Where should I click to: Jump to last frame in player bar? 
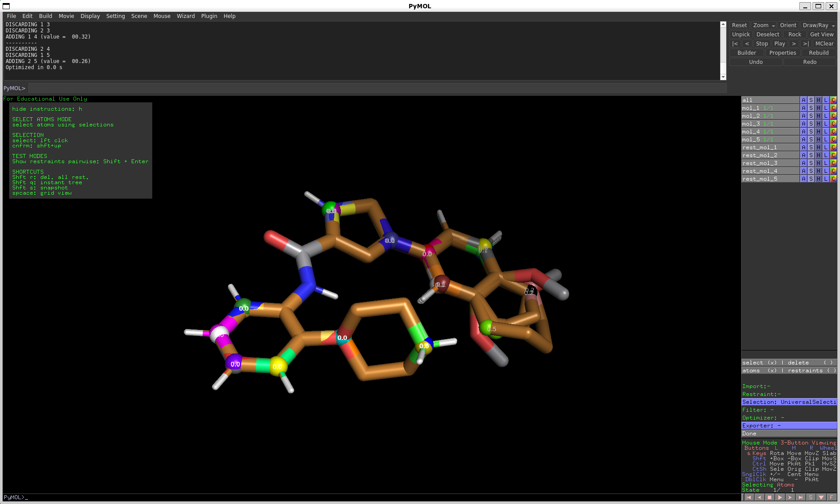pos(800,497)
